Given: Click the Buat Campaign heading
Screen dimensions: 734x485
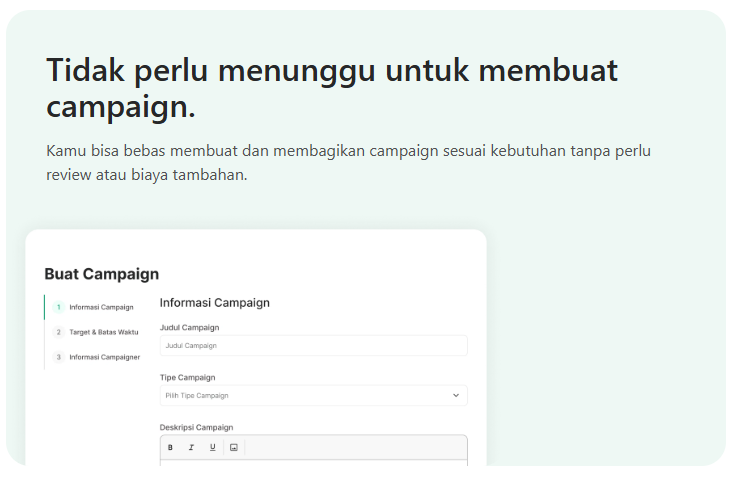Looking at the screenshot, I should pos(102,274).
